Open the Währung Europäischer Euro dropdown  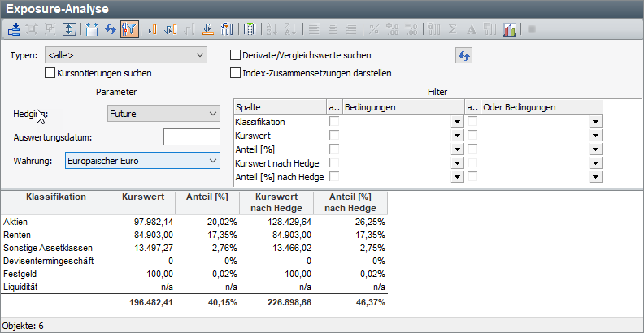click(x=142, y=161)
